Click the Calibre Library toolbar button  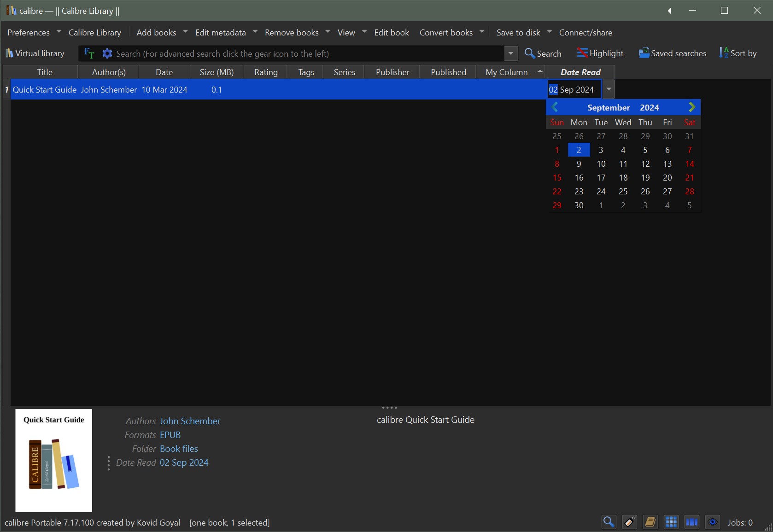(95, 33)
